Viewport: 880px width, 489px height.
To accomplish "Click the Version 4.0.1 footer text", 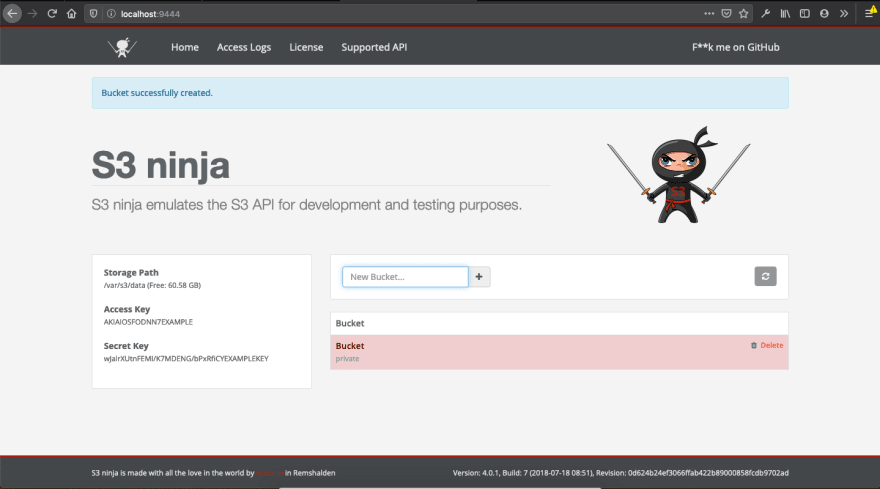I will tap(621, 473).
